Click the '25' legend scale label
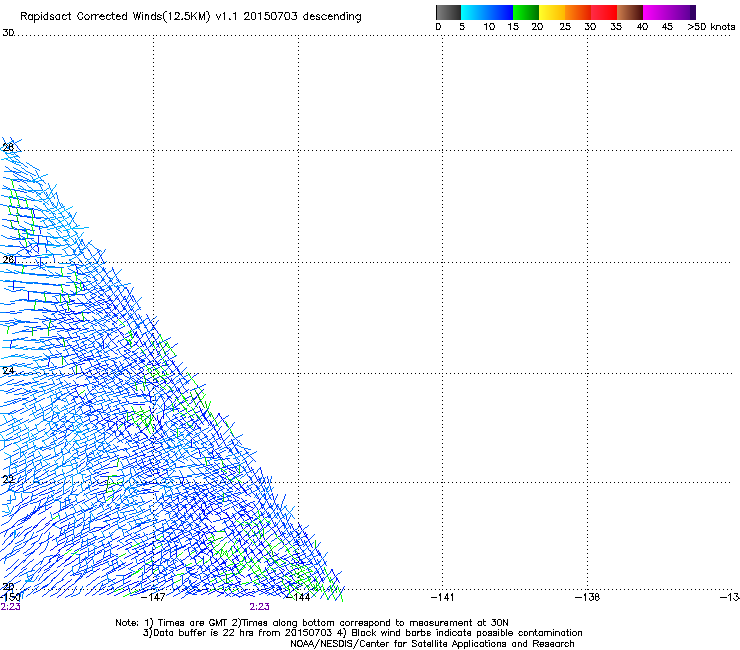Screen dimensions: 740x650 click(x=565, y=27)
